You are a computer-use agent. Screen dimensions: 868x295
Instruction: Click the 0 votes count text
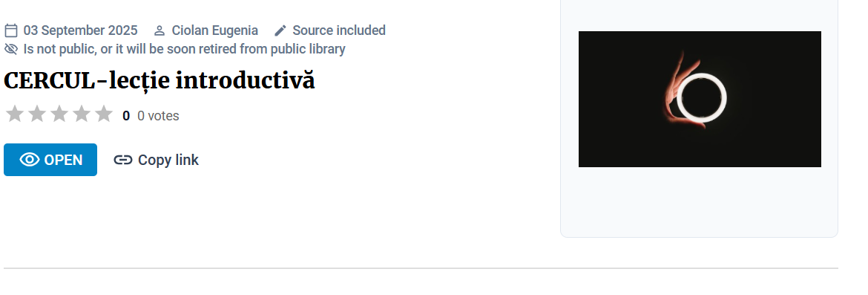(x=158, y=116)
